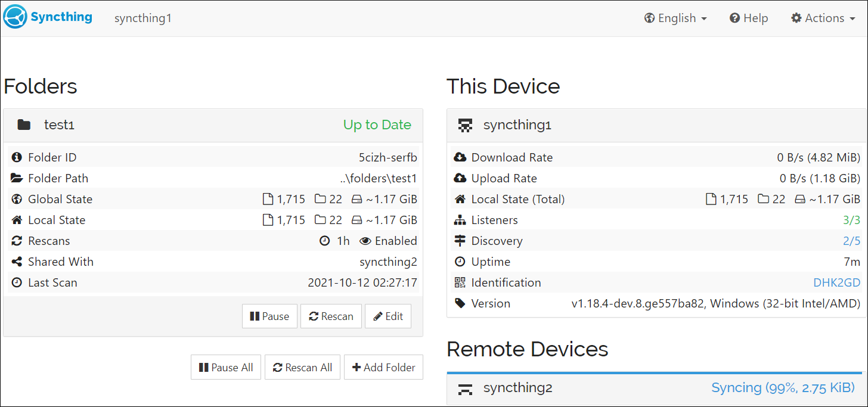Click the rescan arrows icon beside Rescans
Image resolution: width=868 pixels, height=407 pixels.
tap(17, 241)
